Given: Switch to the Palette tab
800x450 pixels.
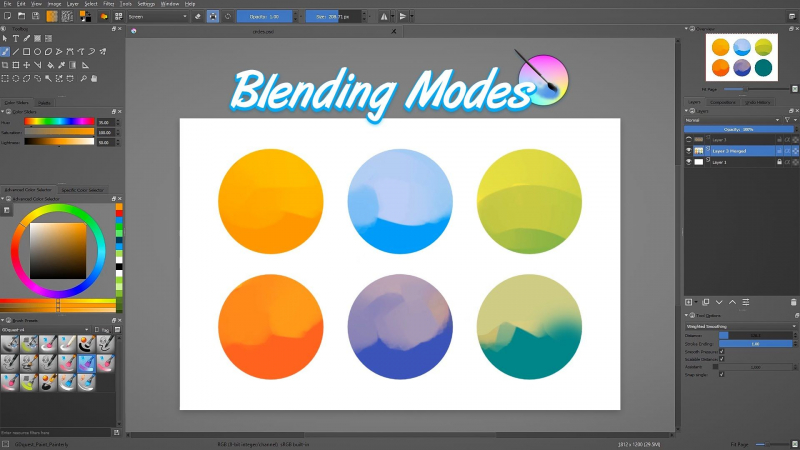Looking at the screenshot, I should coord(44,103).
